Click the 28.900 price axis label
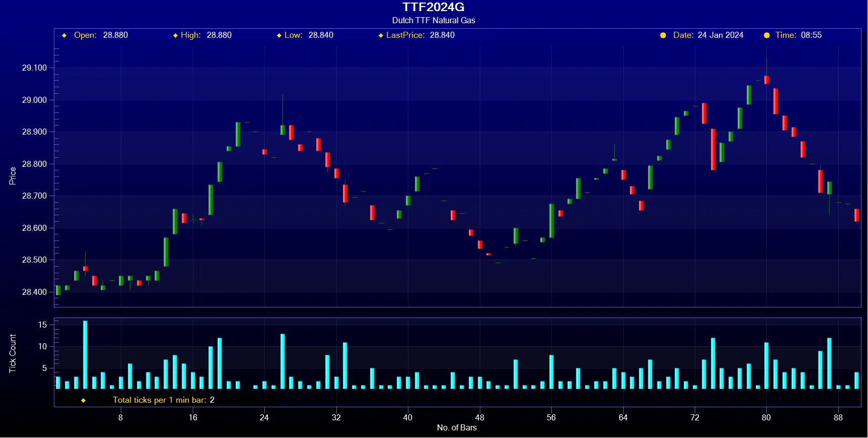The width and height of the screenshot is (868, 438). (x=34, y=132)
